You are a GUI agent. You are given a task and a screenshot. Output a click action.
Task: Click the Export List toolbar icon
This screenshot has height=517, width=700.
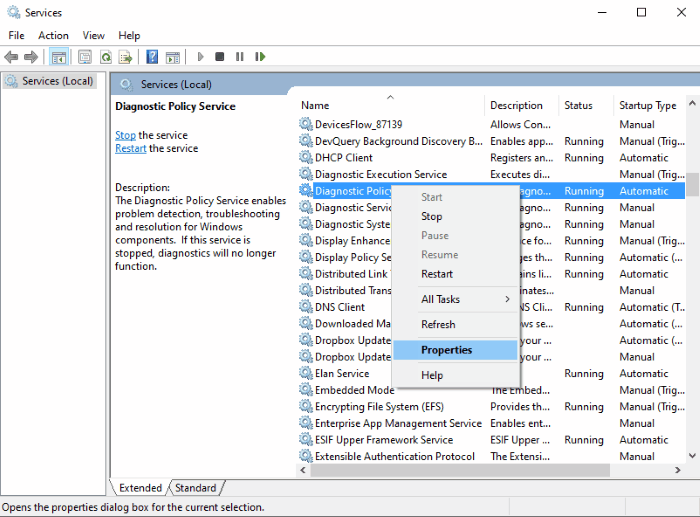125,57
